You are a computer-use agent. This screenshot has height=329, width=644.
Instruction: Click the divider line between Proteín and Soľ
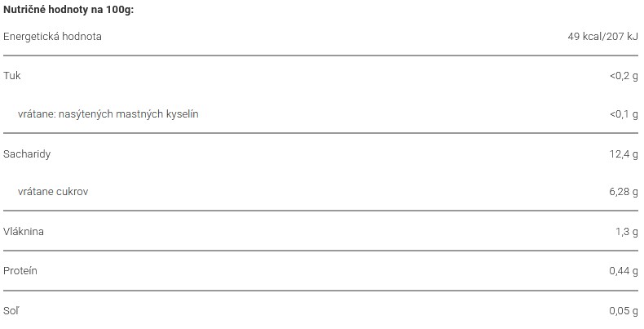pos(320,291)
